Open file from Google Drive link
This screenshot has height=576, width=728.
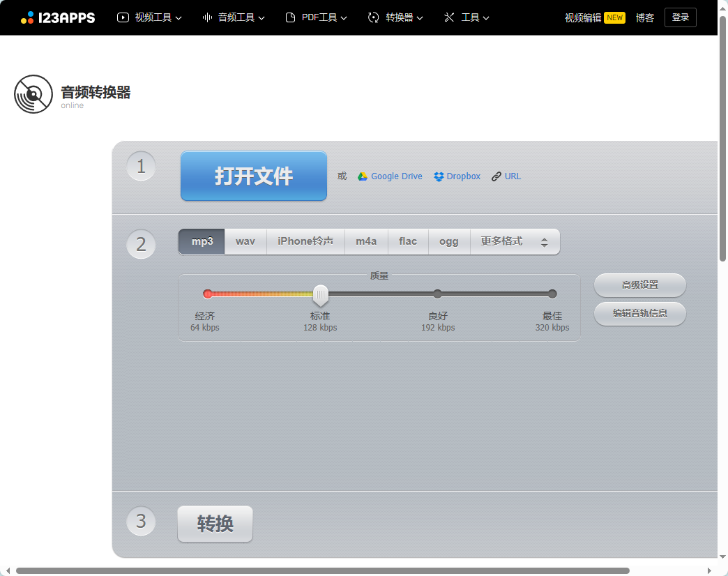(x=397, y=176)
